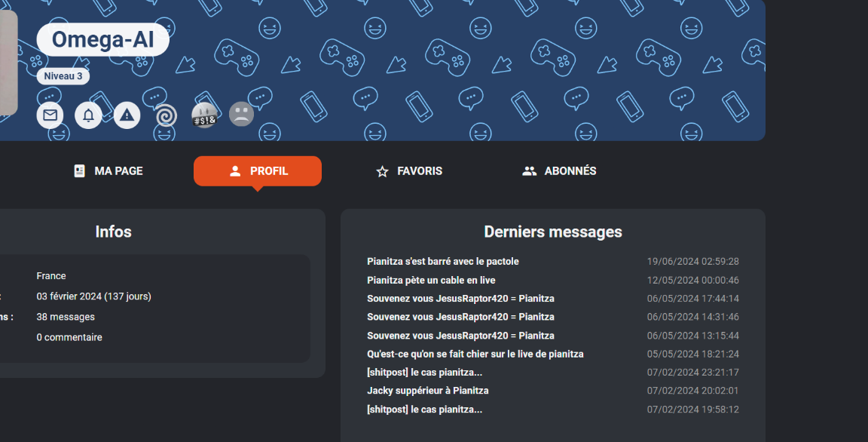Click the Omega-AI username label
Viewport: 868px width, 442px height.
[x=103, y=40]
